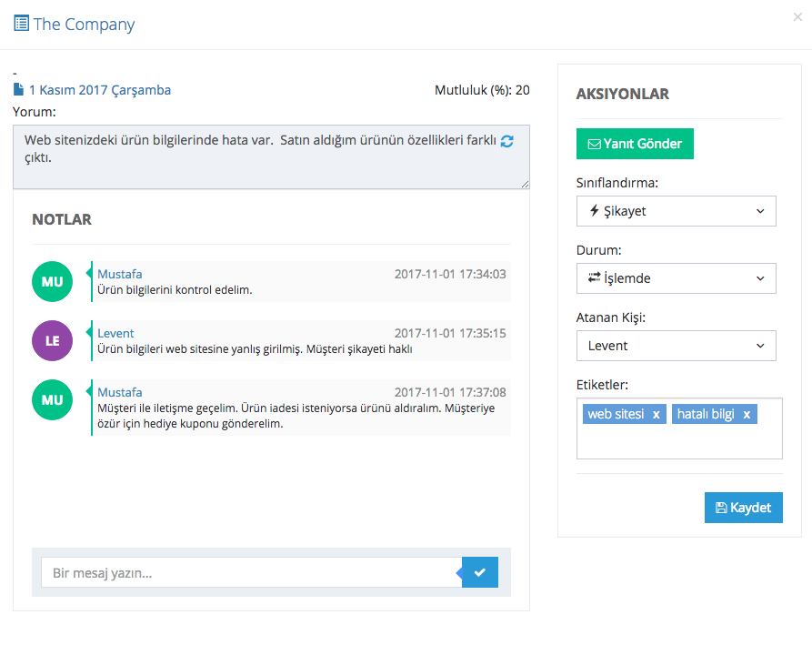The height and width of the screenshot is (645, 812).
Task: Click the NOTLAR section heading
Action: coord(62,219)
